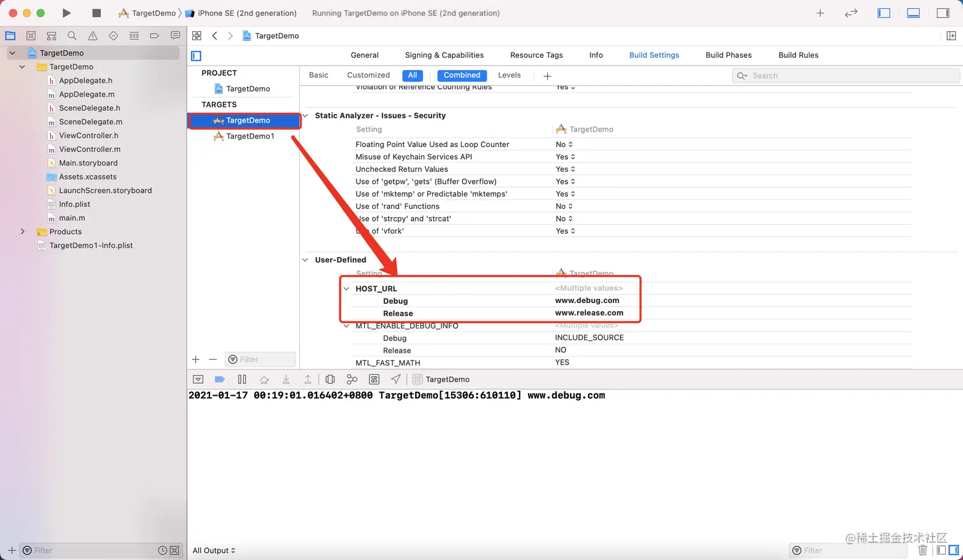Clear the console with the trash icon

(922, 550)
